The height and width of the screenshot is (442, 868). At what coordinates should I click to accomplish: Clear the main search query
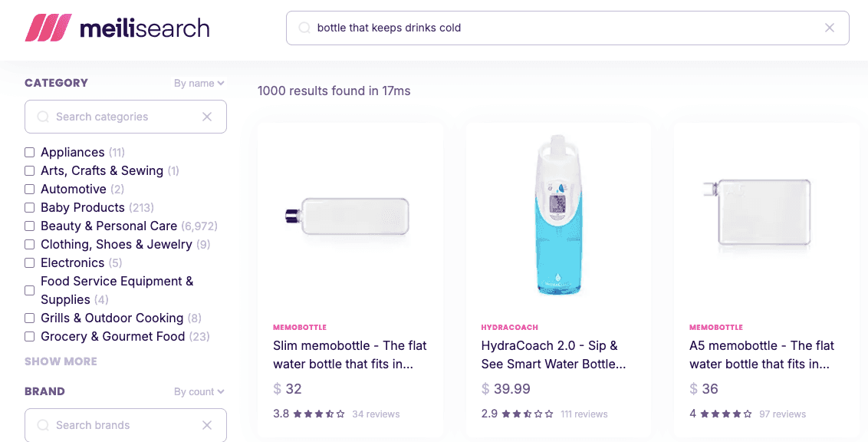(x=829, y=28)
